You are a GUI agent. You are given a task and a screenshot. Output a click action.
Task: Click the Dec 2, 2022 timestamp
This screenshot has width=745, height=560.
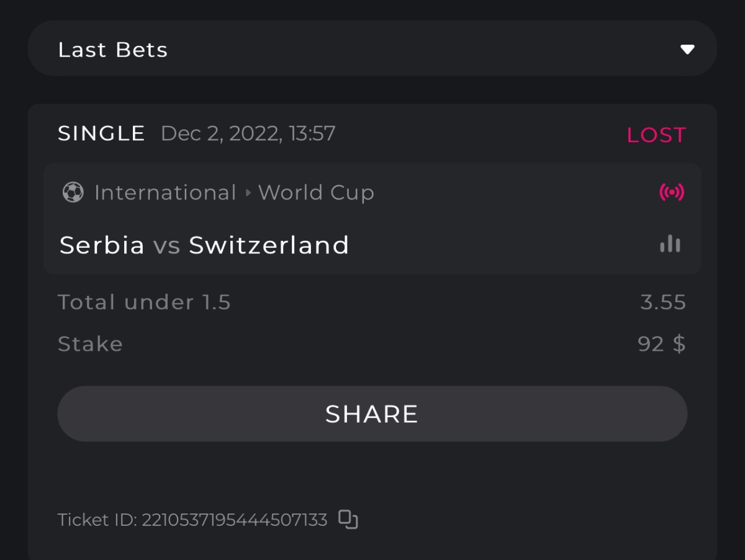pos(248,133)
